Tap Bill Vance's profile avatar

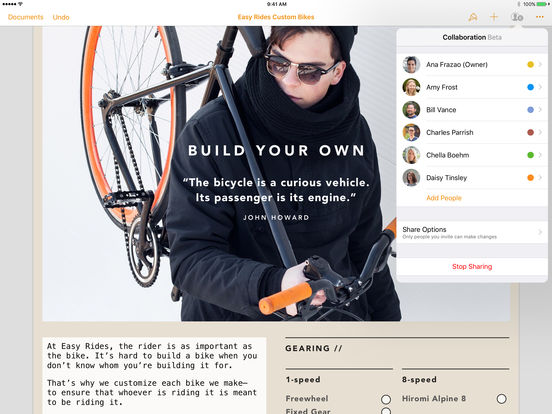(x=411, y=109)
